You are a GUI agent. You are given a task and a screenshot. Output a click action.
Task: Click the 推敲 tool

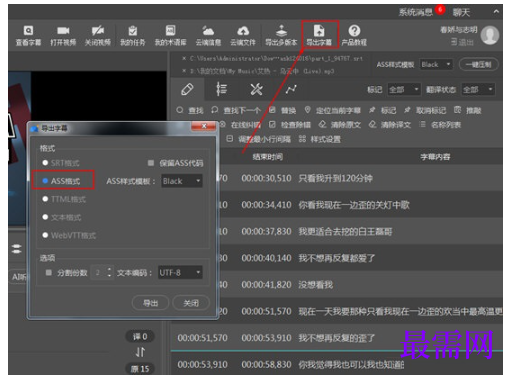tap(468, 110)
